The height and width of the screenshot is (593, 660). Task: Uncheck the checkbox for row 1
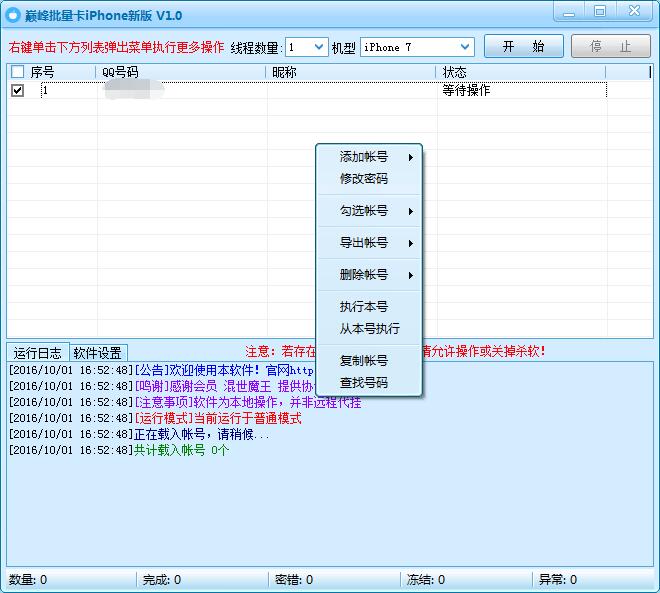click(x=17, y=90)
